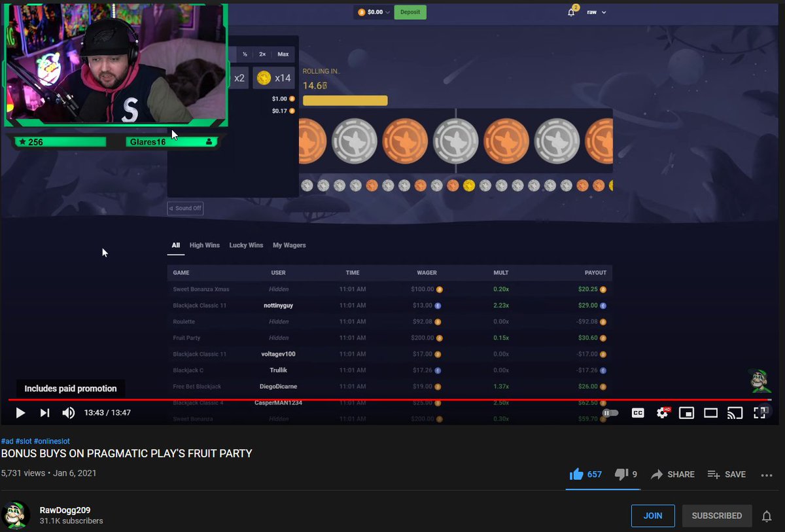The width and height of the screenshot is (785, 532).
Task: Click the Free Bet Blackjack game entry
Action: tap(197, 387)
